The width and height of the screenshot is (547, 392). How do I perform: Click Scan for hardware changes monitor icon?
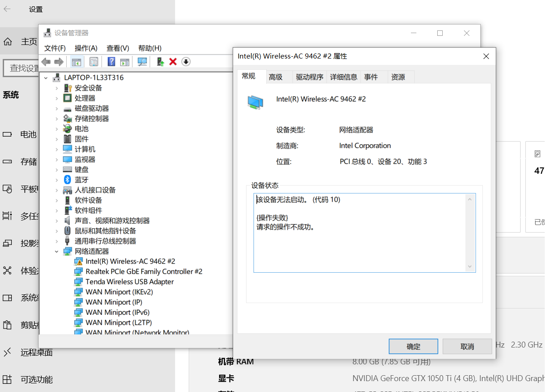click(142, 62)
